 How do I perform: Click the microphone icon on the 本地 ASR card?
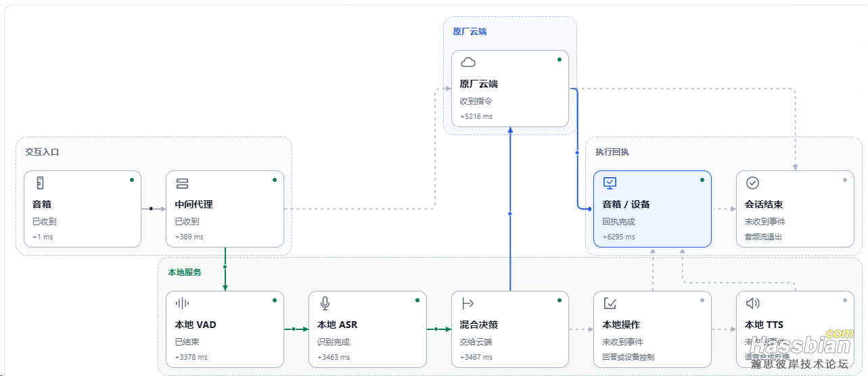pyautogui.click(x=325, y=304)
